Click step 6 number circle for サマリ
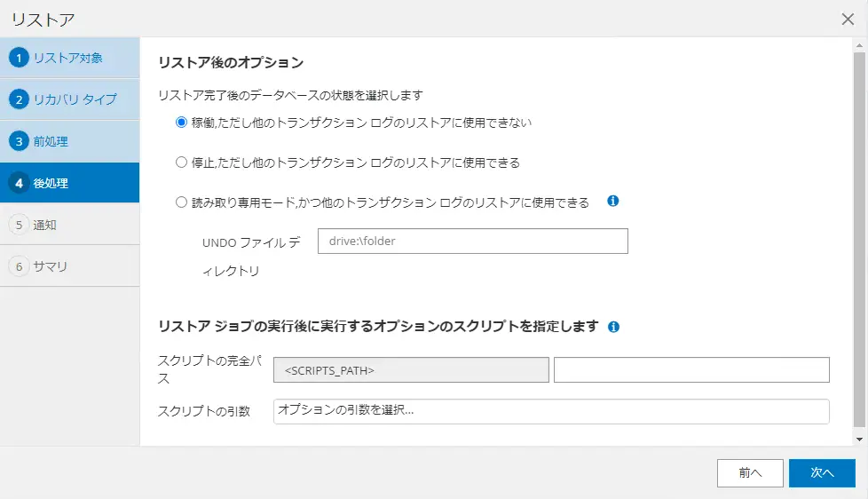868x499 pixels. pos(19,266)
